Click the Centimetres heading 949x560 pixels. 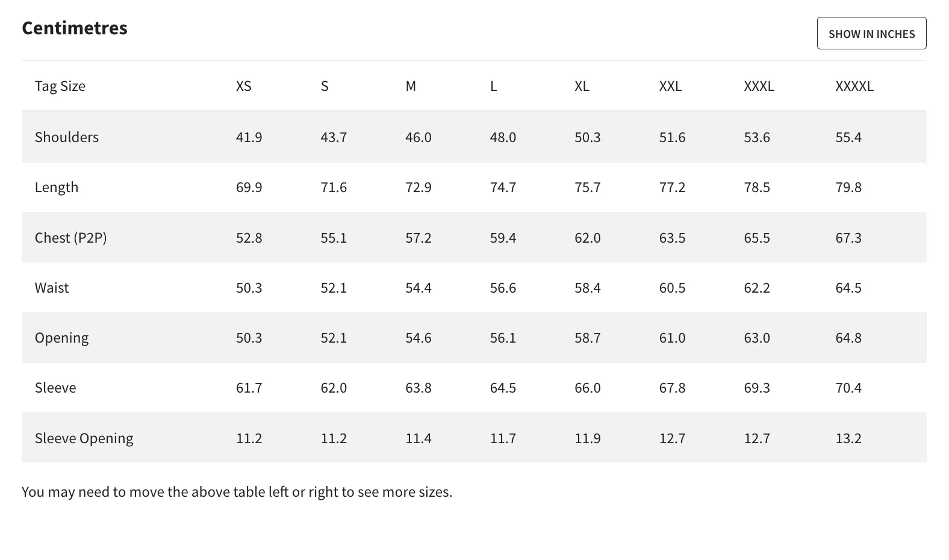tap(75, 28)
